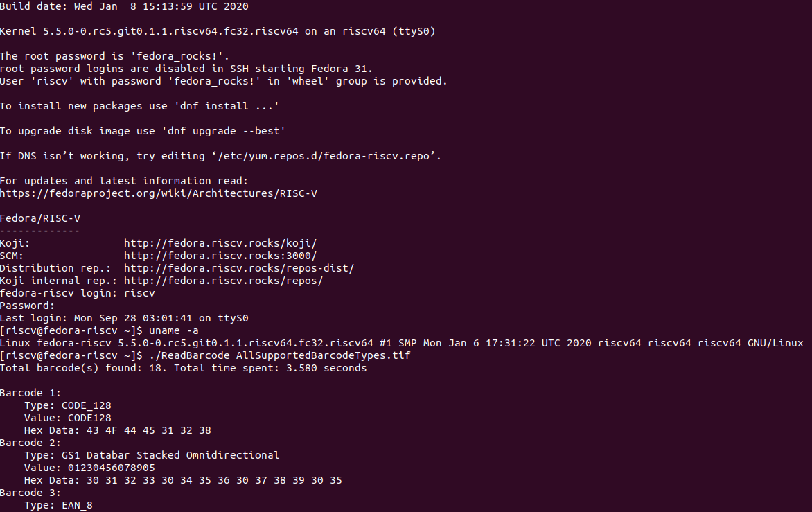Click the 'Type: EAN_8' line

pos(58,505)
